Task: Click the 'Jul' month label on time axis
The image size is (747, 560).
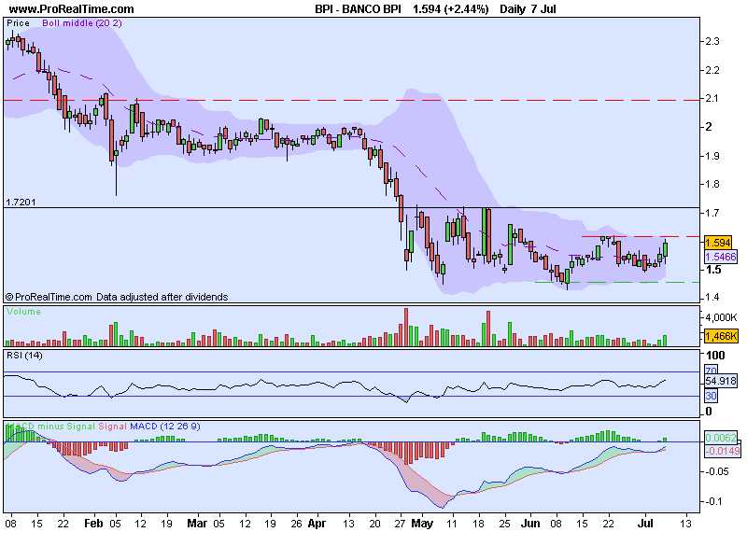Action: pos(645,524)
